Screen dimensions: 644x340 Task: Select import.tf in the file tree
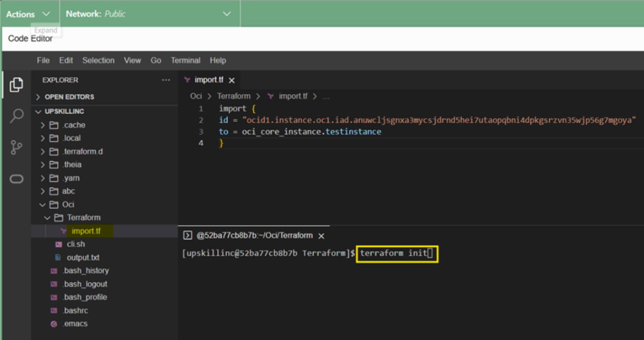[x=105, y=231]
